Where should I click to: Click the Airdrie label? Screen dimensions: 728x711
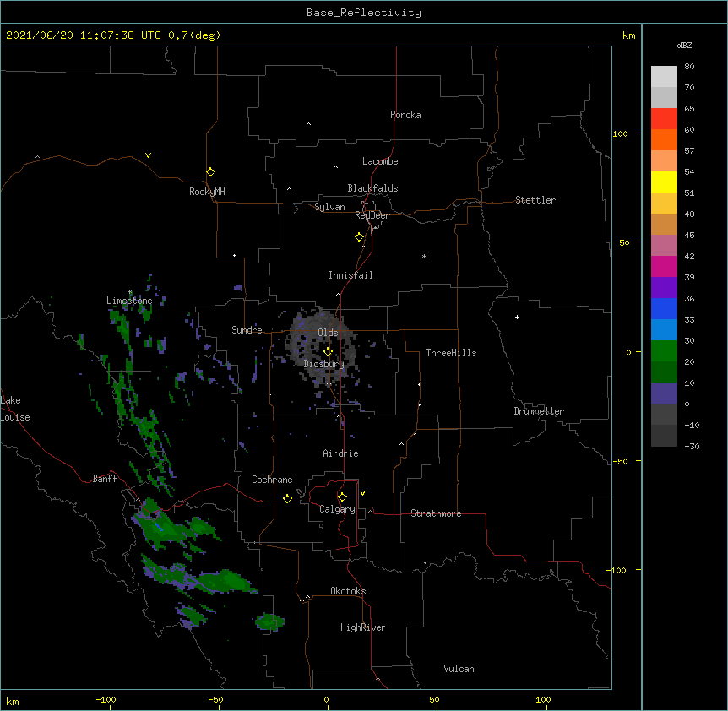340,453
